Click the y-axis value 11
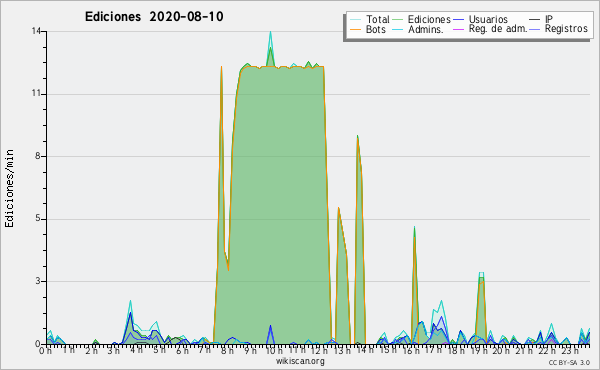The width and height of the screenshot is (600, 370). [36, 94]
